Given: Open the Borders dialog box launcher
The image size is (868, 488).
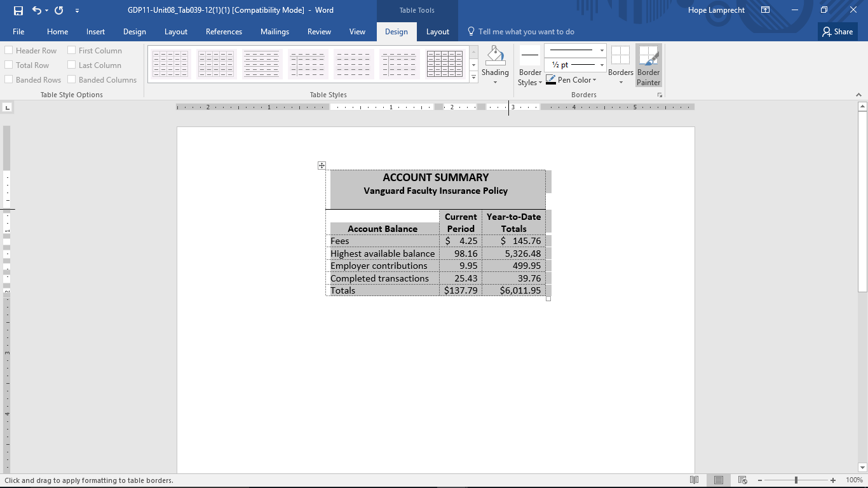Looking at the screenshot, I should pyautogui.click(x=660, y=94).
